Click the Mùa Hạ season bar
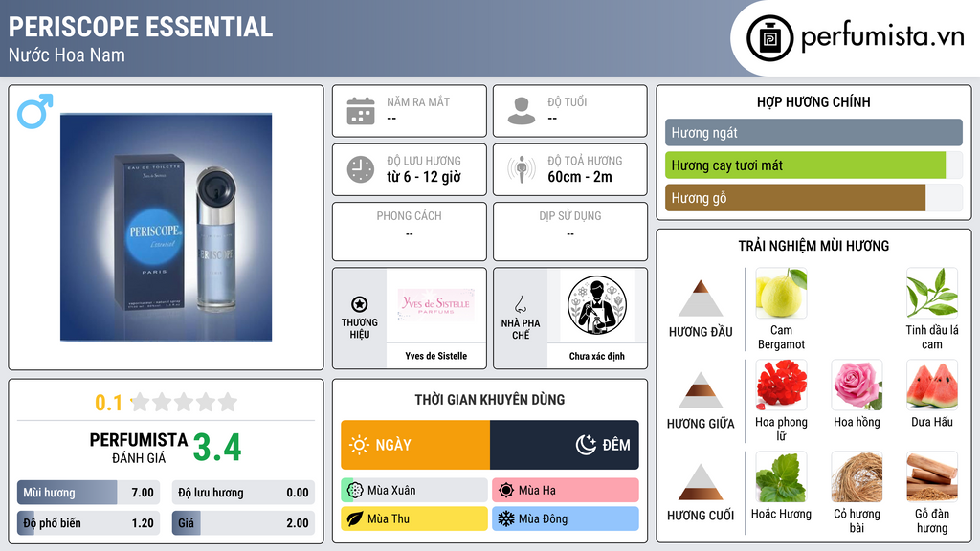This screenshot has width=980, height=551. [x=566, y=491]
